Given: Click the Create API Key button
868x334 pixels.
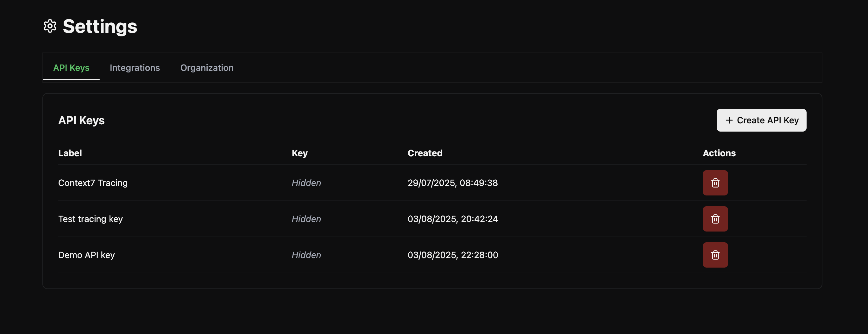Looking at the screenshot, I should tap(762, 120).
